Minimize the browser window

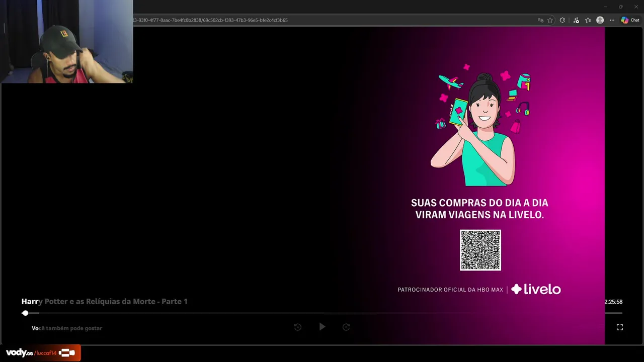click(606, 7)
